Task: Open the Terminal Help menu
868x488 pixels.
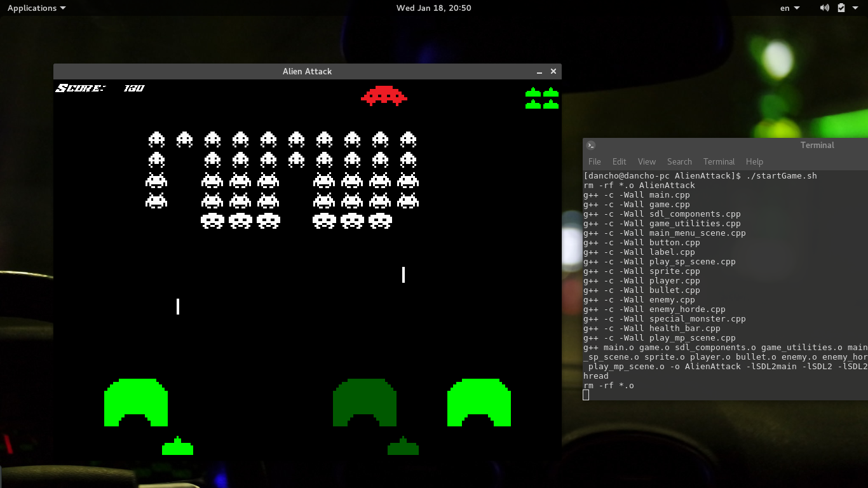Action: (754, 161)
